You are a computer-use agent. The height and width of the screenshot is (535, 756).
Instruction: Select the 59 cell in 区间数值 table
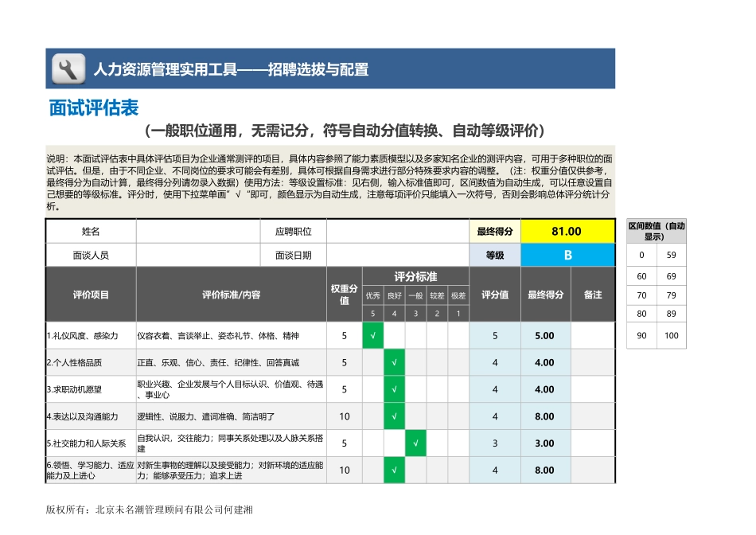[671, 254]
